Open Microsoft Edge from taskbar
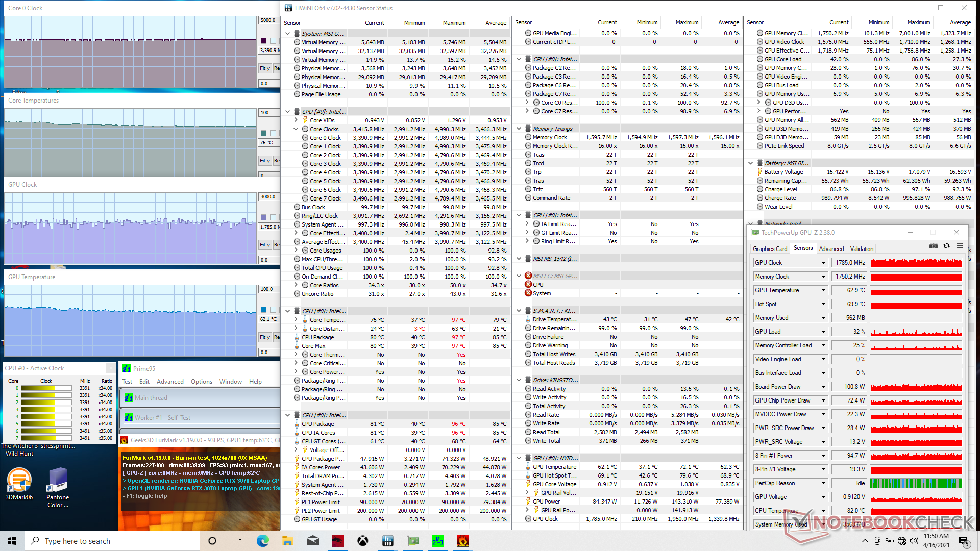980x551 pixels. pyautogui.click(x=262, y=541)
